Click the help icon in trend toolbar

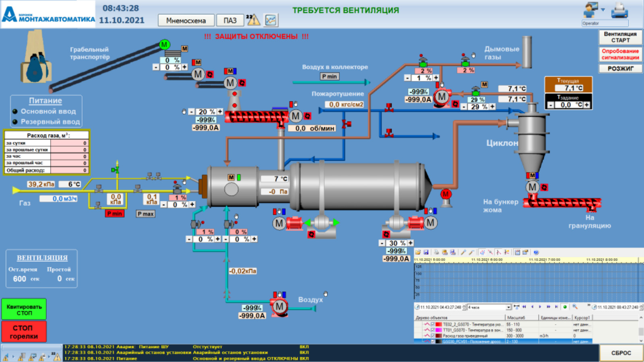pyautogui.click(x=536, y=252)
